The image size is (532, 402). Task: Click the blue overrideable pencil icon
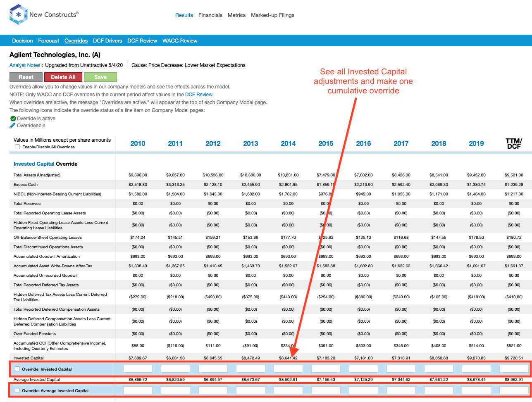click(x=13, y=126)
